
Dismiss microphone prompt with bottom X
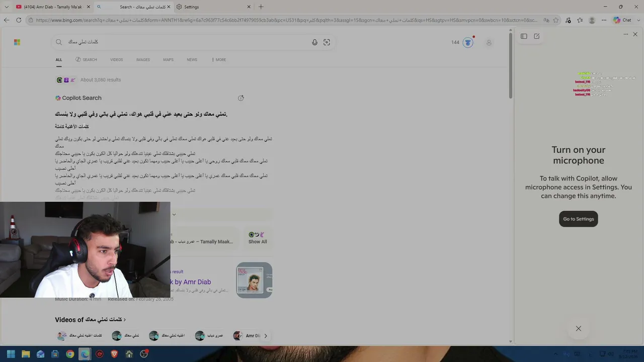579,328
